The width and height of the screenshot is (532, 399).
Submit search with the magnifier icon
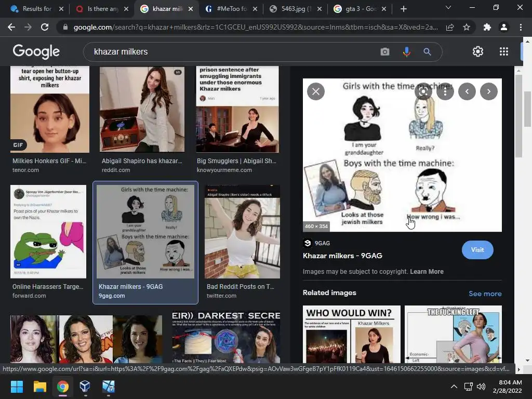(x=427, y=51)
